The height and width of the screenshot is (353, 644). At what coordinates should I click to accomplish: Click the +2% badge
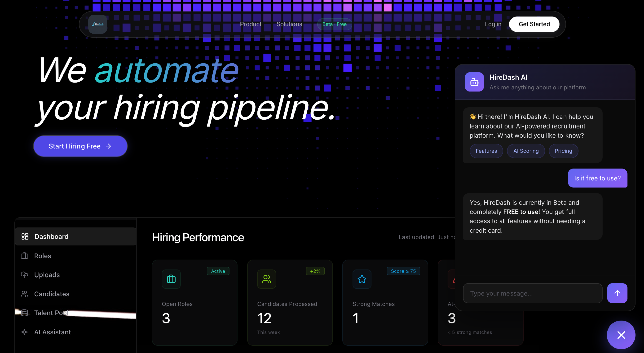(315, 271)
